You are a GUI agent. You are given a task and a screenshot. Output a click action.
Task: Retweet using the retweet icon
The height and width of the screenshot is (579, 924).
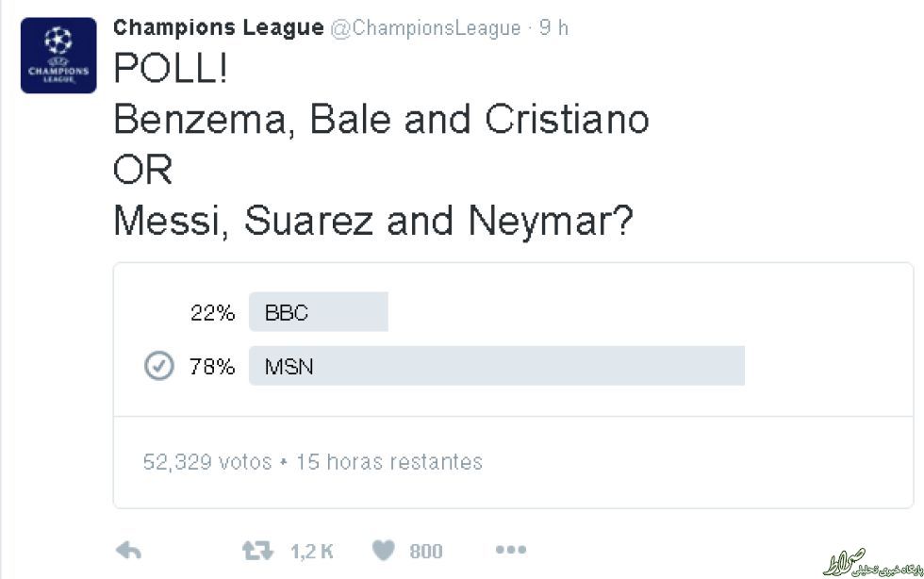(257, 551)
